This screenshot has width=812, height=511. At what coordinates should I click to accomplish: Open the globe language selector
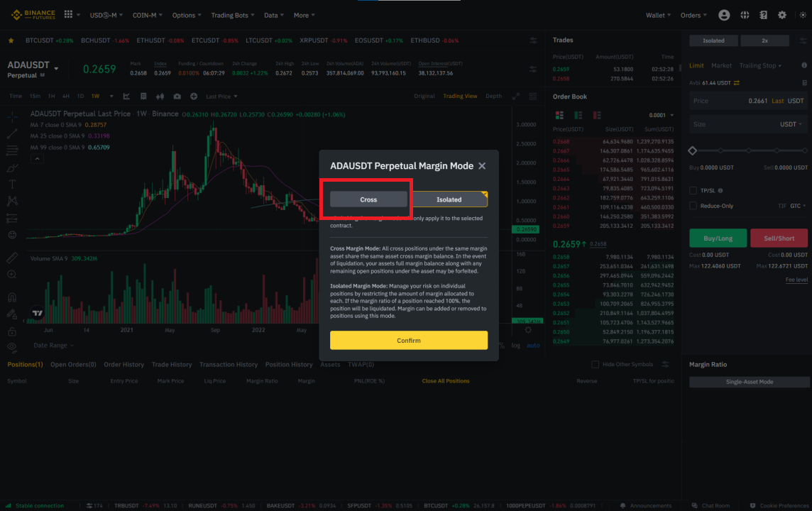tap(745, 15)
